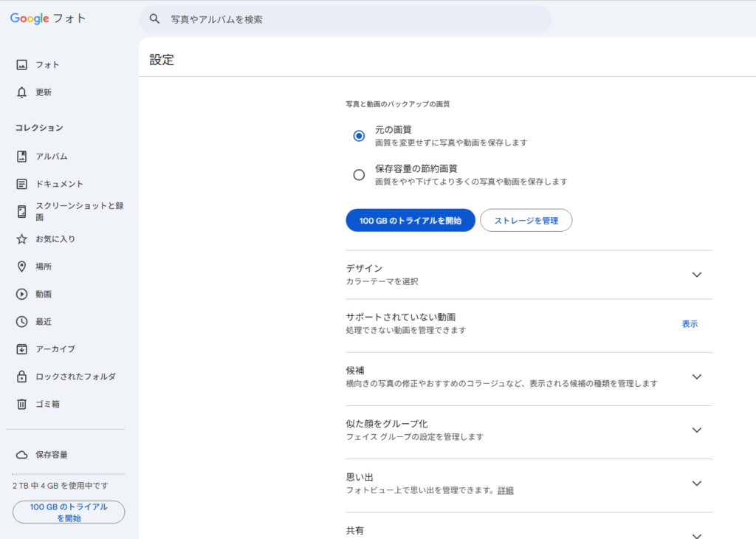Click the Google フォト logo

(48, 18)
